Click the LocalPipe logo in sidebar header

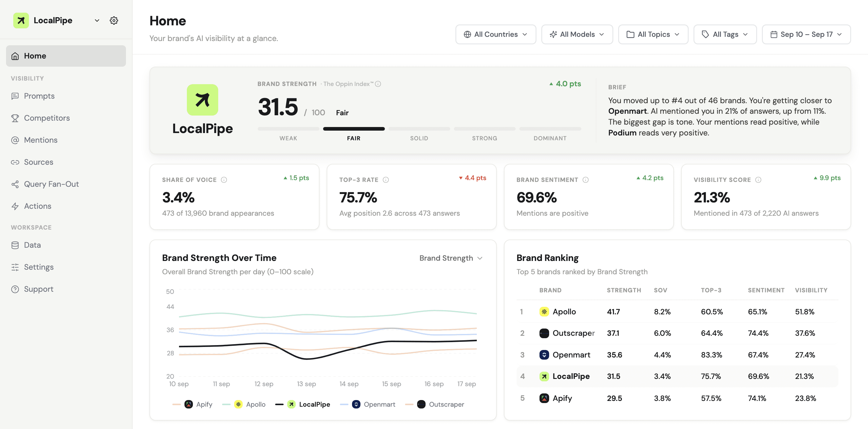click(21, 21)
